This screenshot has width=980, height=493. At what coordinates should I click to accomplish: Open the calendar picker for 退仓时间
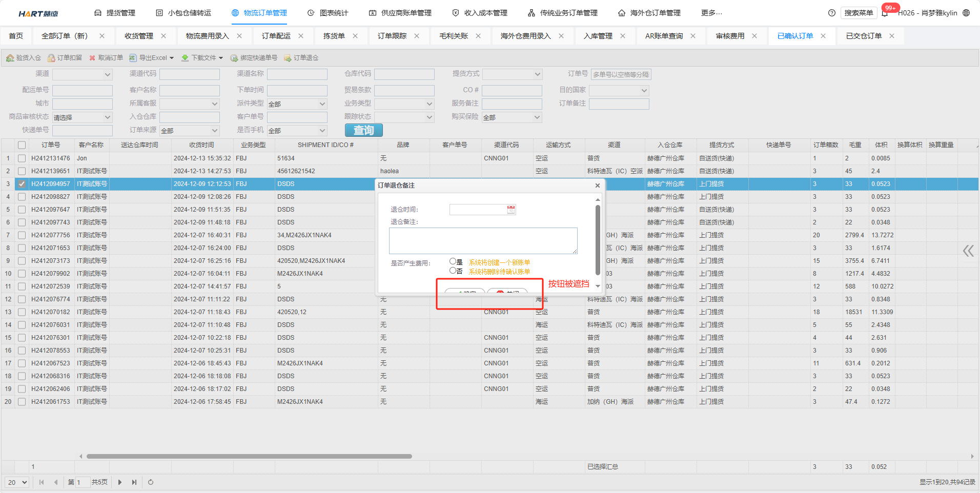(x=511, y=209)
